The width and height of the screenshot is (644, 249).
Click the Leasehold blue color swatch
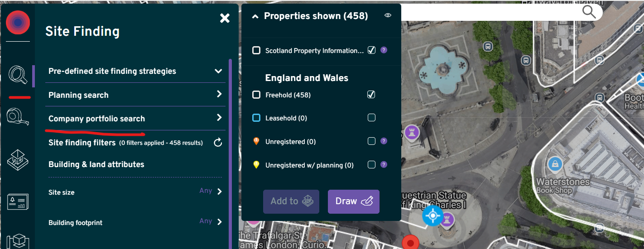pyautogui.click(x=256, y=118)
